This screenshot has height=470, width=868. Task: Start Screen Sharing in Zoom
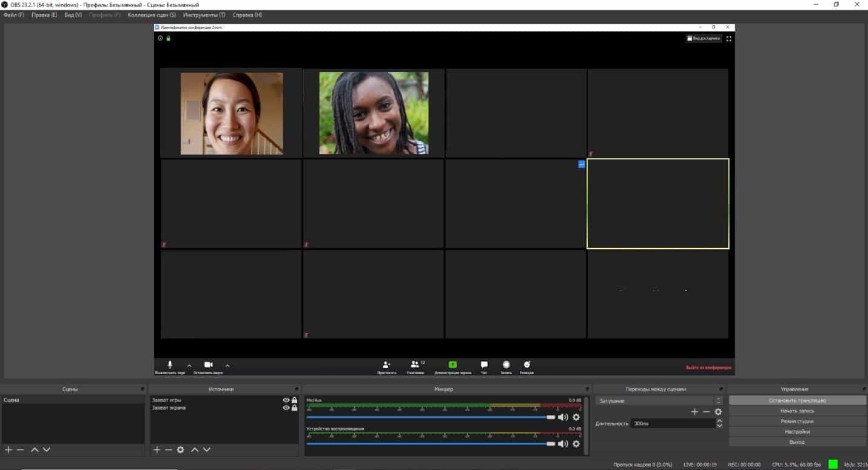pyautogui.click(x=453, y=364)
